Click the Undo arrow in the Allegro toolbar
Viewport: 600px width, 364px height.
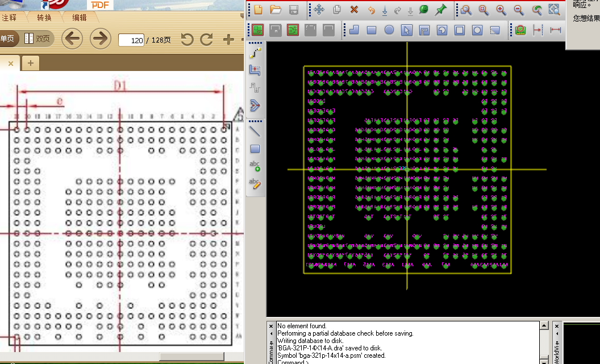pos(371,10)
